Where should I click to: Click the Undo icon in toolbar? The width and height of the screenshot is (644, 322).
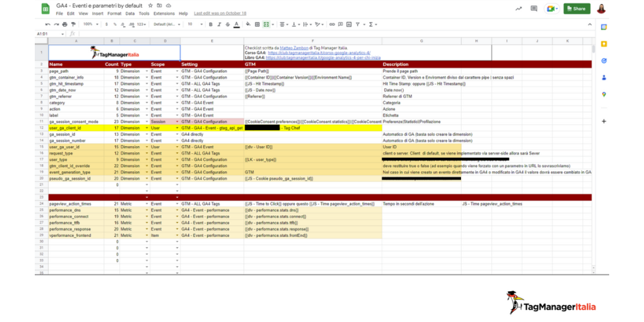pos(48,24)
